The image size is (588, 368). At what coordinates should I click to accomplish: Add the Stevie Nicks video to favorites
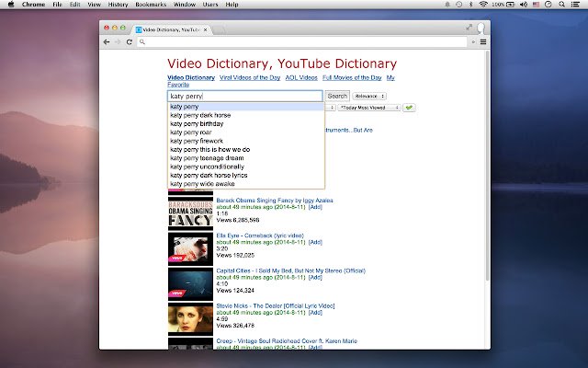[x=315, y=313]
